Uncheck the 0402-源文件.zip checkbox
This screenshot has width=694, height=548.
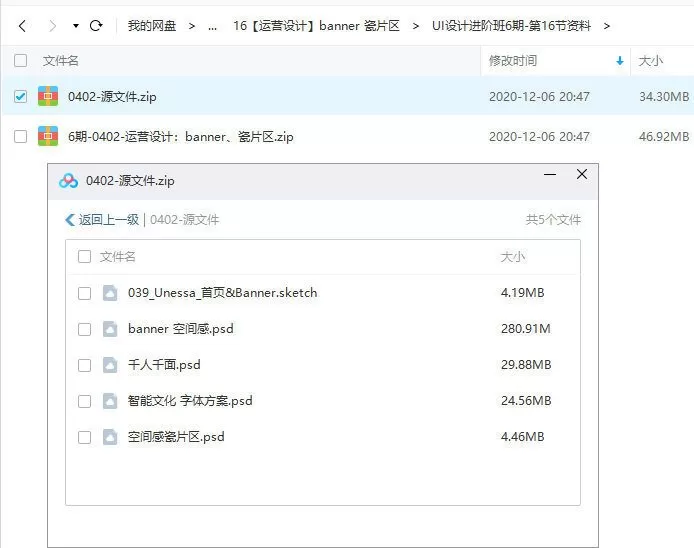click(21, 97)
